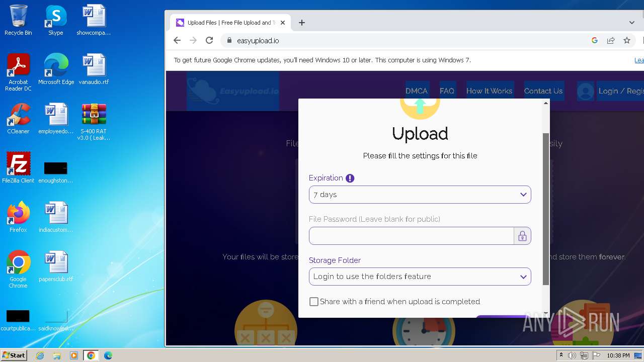Viewport: 644px width, 362px height.
Task: Click the Expiration info exclamation icon
Action: [x=350, y=178]
